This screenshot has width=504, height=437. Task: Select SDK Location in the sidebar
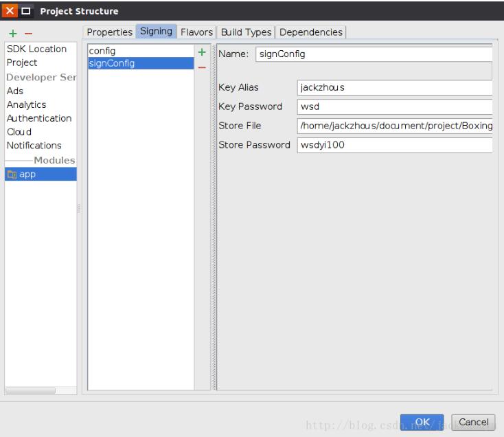pyautogui.click(x=36, y=49)
